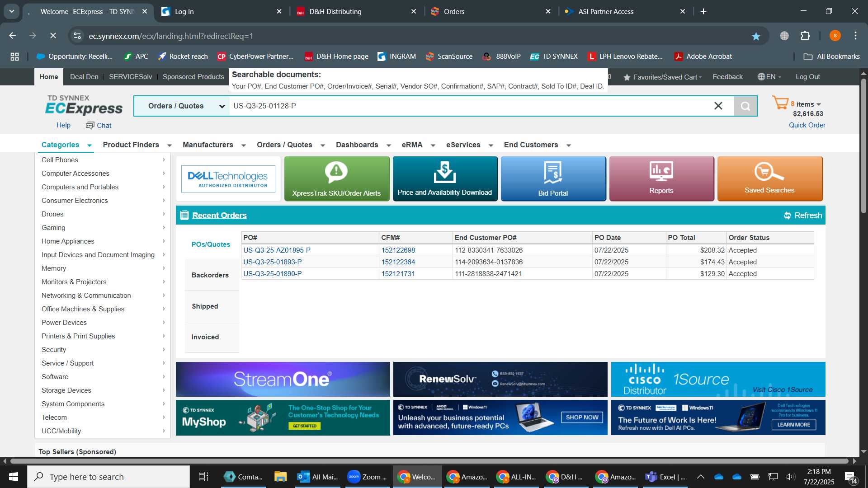Screen dimensions: 868x488
Task: Open the Chat icon link
Action: tap(99, 125)
